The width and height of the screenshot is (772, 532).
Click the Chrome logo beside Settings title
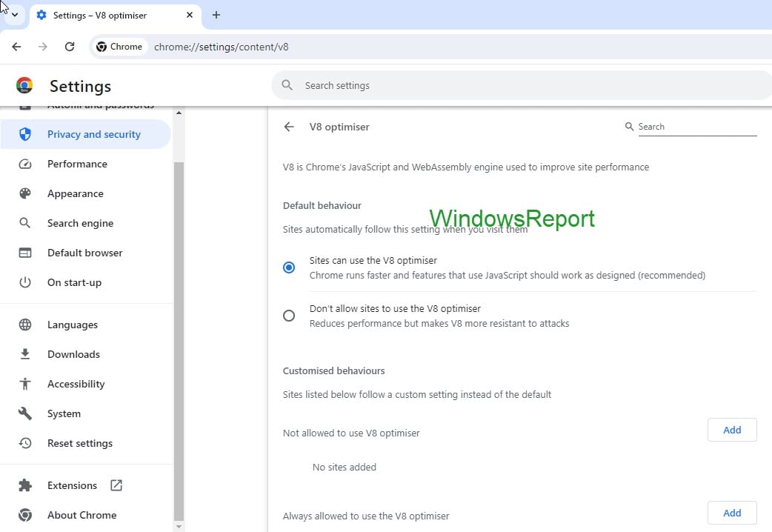click(24, 85)
